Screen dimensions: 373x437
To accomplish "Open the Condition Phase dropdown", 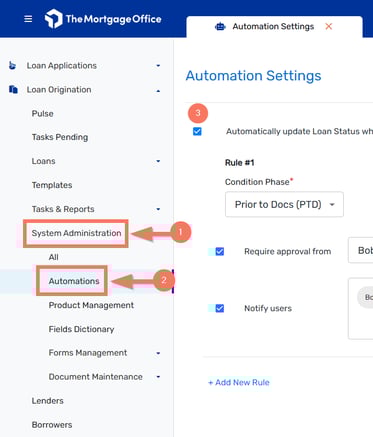I will click(284, 204).
